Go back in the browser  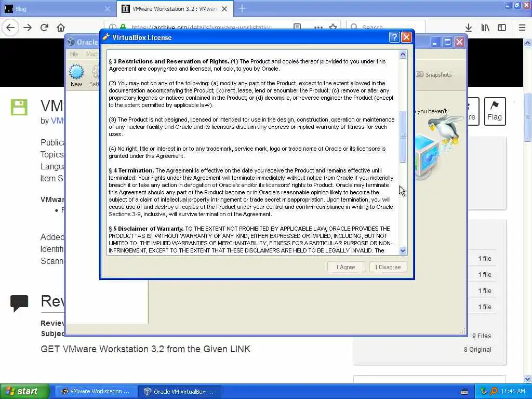point(10,28)
